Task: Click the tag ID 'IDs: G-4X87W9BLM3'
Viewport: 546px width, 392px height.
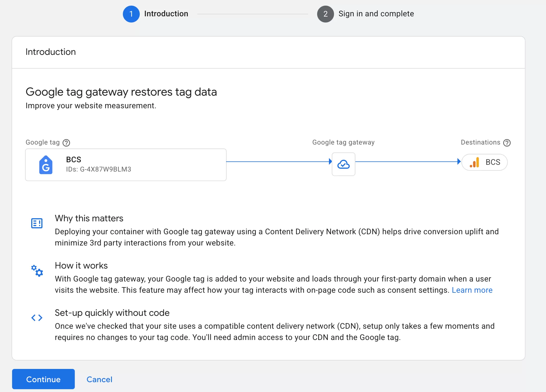Action: coord(99,169)
